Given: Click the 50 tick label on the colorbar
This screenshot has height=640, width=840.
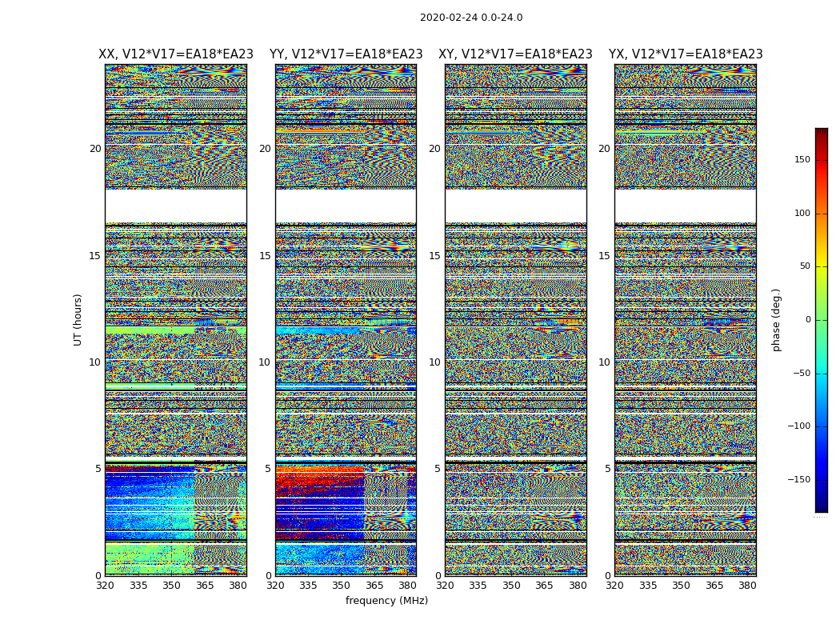Looking at the screenshot, I should click(805, 266).
